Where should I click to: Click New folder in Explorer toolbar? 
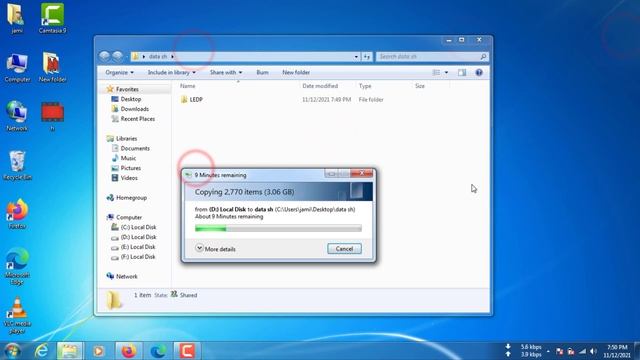[x=296, y=72]
